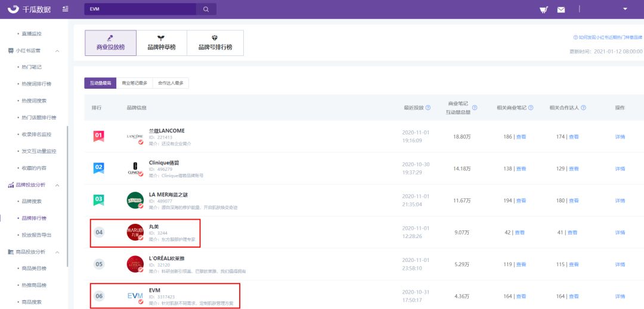The image size is (644, 309).
Task: Open 发文互动量监控 in the sidebar
Action: 39,151
